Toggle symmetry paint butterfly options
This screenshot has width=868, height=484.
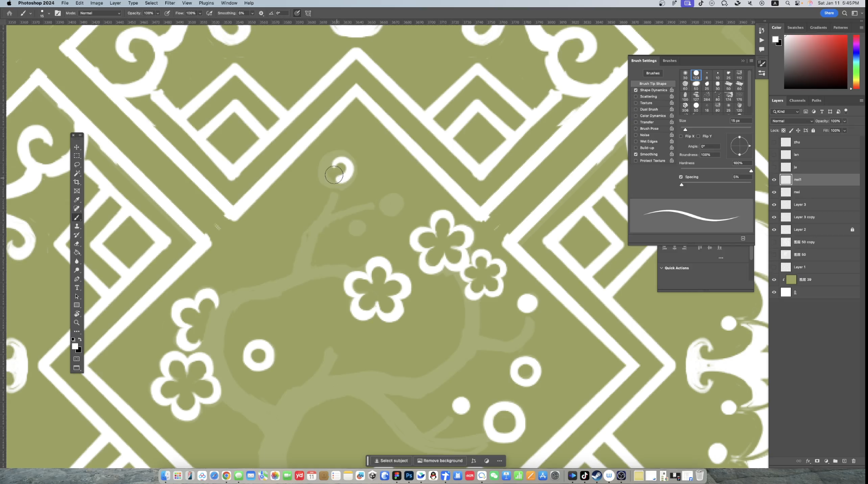tap(308, 13)
